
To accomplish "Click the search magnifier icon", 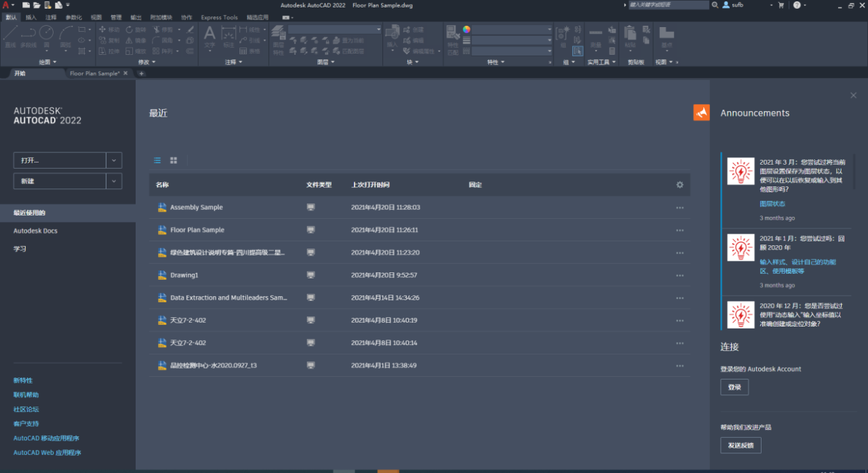I will (x=715, y=5).
